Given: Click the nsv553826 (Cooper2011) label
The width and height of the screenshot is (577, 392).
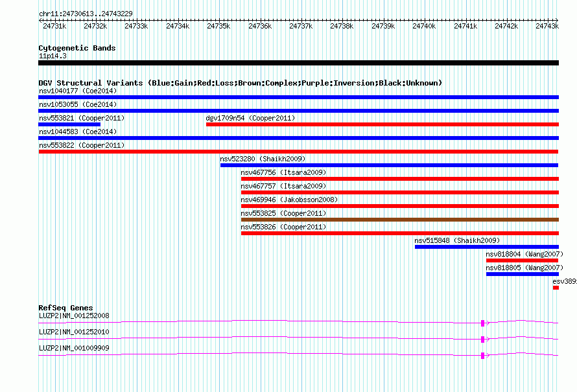Looking at the screenshot, I should pos(283,227).
